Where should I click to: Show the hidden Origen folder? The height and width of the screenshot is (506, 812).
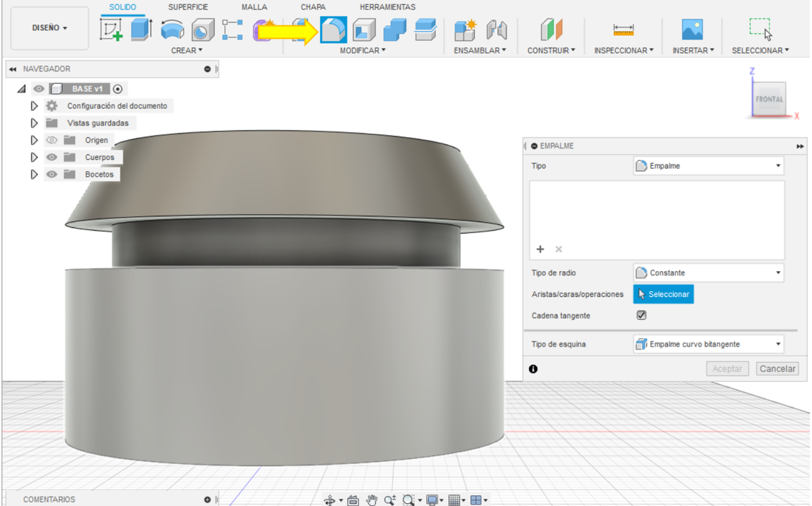51,140
